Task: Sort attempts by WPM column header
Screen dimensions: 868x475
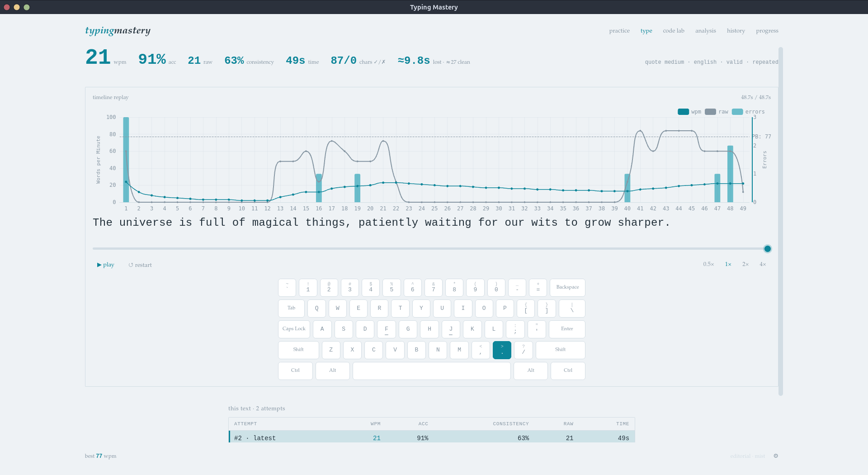Action: (375, 424)
